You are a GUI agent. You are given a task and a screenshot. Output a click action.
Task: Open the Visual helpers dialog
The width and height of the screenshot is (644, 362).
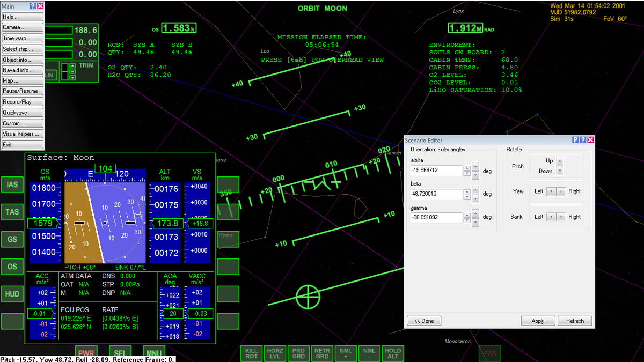click(x=22, y=134)
